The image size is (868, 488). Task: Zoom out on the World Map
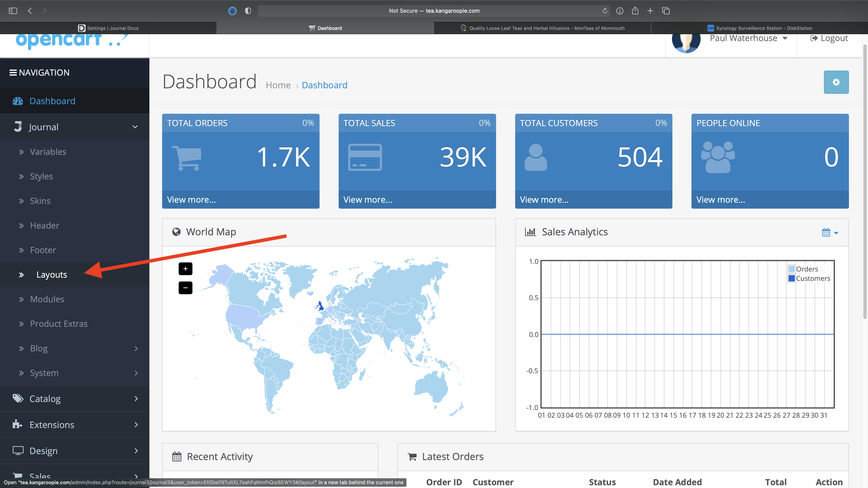click(x=185, y=288)
